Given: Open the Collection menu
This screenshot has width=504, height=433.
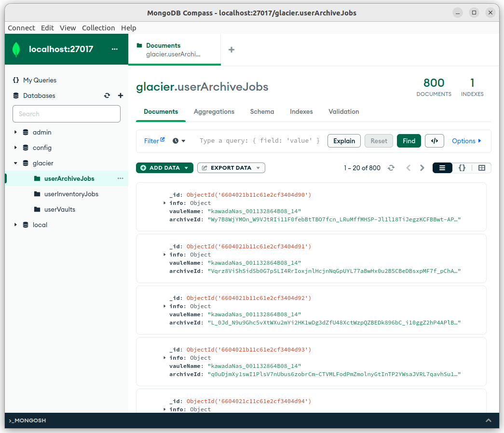Looking at the screenshot, I should click(x=98, y=28).
